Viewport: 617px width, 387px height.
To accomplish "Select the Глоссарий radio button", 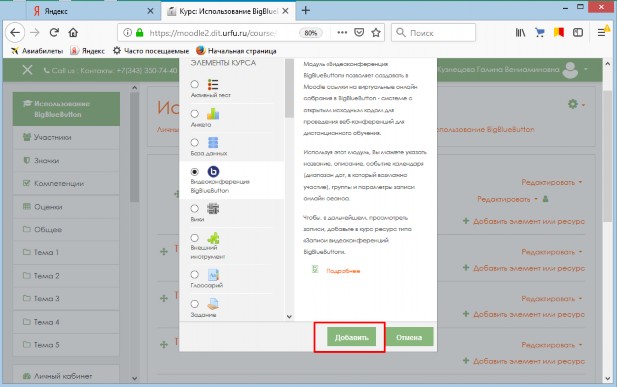I will 194,274.
